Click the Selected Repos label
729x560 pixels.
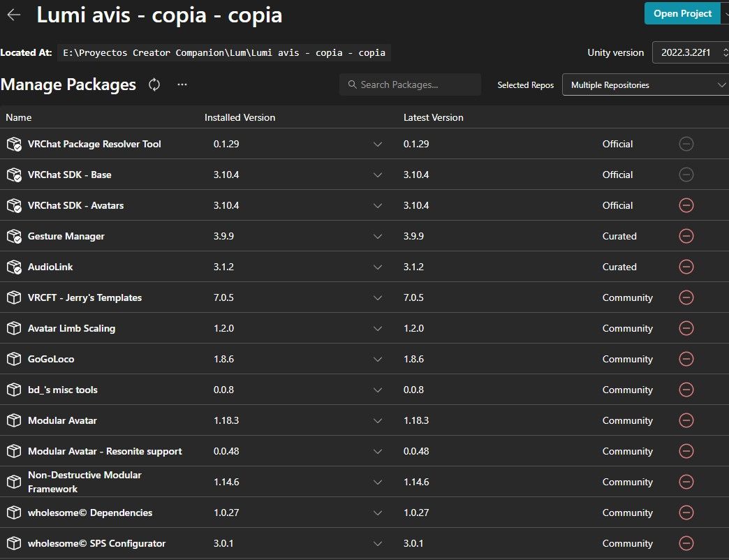click(525, 85)
